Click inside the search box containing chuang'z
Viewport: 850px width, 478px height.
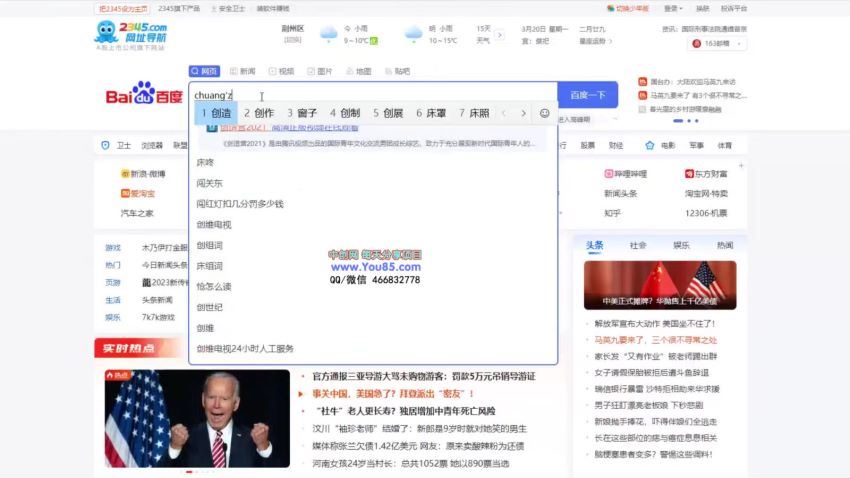(x=373, y=95)
